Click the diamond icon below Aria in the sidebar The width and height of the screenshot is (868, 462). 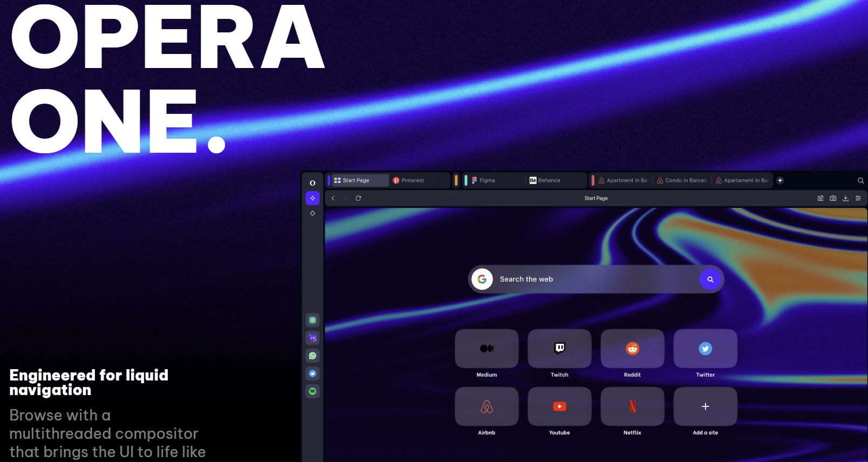click(313, 213)
